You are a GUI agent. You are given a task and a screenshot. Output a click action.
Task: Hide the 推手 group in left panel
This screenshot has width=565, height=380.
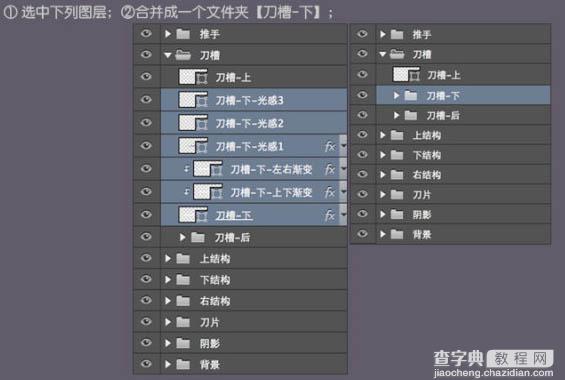(x=146, y=33)
